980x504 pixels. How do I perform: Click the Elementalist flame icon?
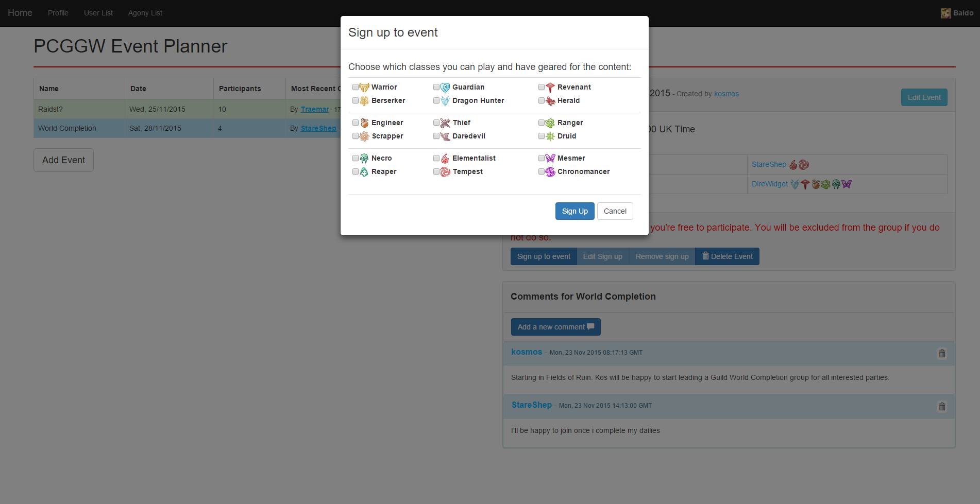pos(445,159)
